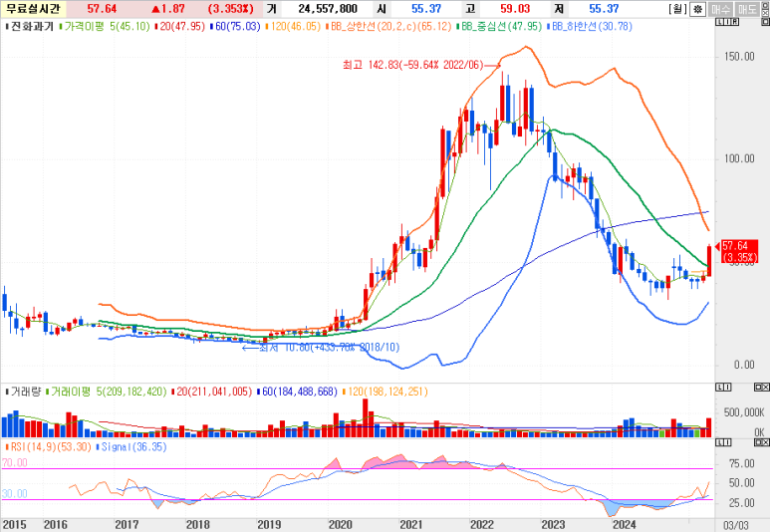This screenshot has width=770, height=532.
Task: Click the 500,000K volume axis label
Action: click(x=744, y=412)
